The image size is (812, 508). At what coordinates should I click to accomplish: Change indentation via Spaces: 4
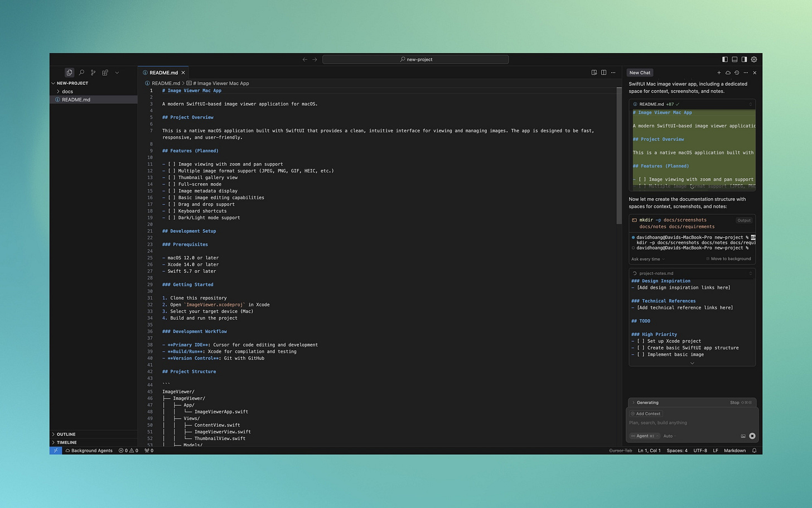[677, 451]
